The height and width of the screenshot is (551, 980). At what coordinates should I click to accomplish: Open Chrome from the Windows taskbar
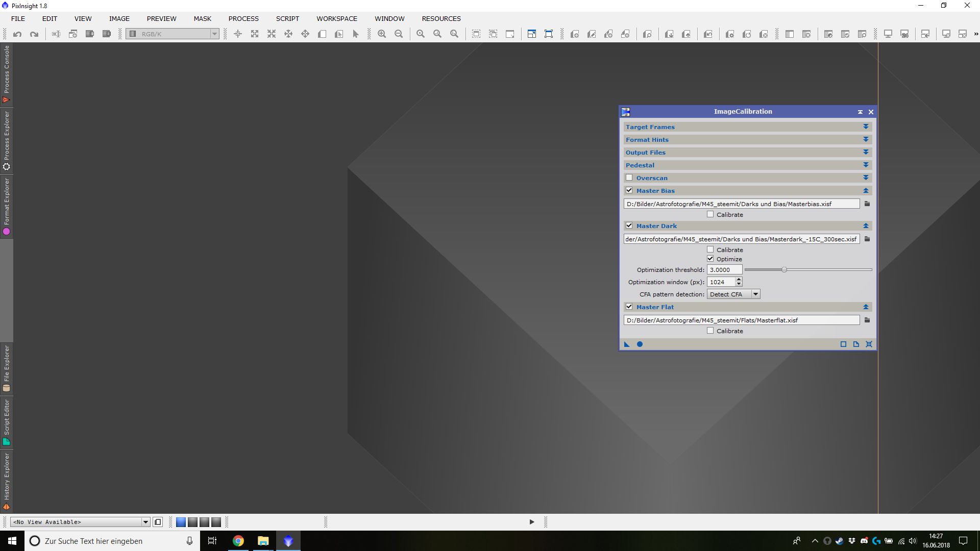point(238,541)
